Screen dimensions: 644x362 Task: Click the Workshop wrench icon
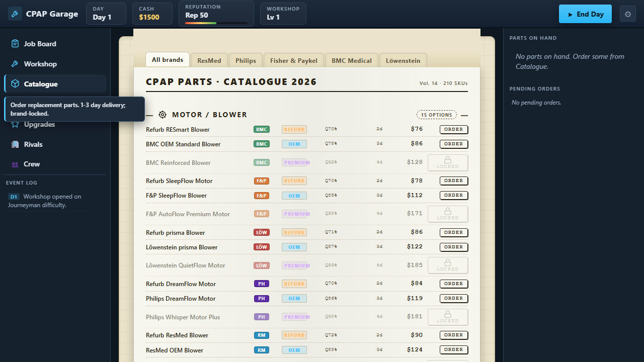(x=15, y=64)
